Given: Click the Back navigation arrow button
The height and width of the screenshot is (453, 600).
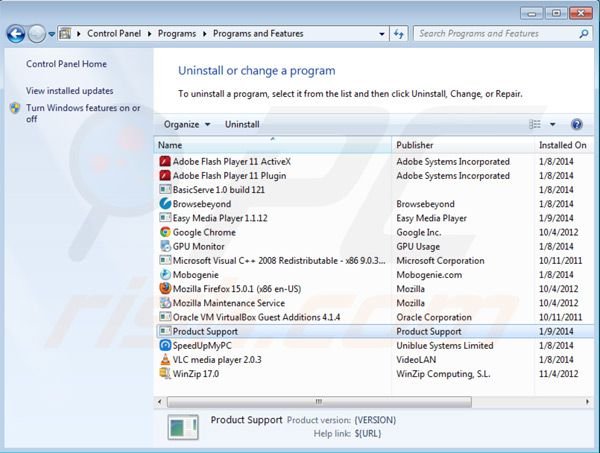Looking at the screenshot, I should click(x=16, y=34).
